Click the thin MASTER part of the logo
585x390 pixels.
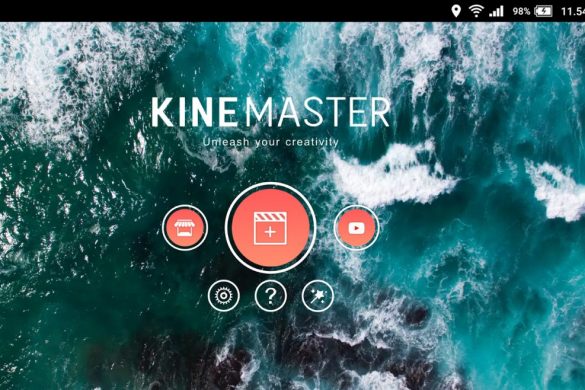(x=317, y=112)
